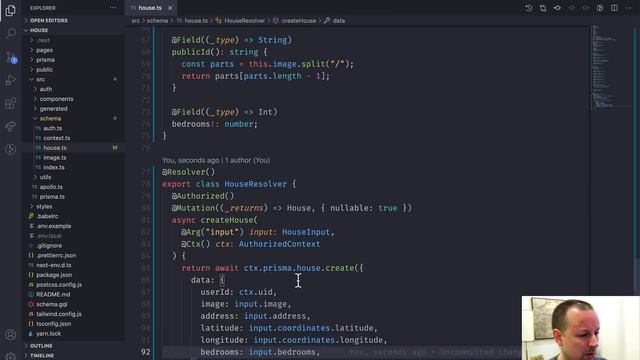Screen dimensions: 640x360
Task: Expand the styles folder
Action: 73,207
